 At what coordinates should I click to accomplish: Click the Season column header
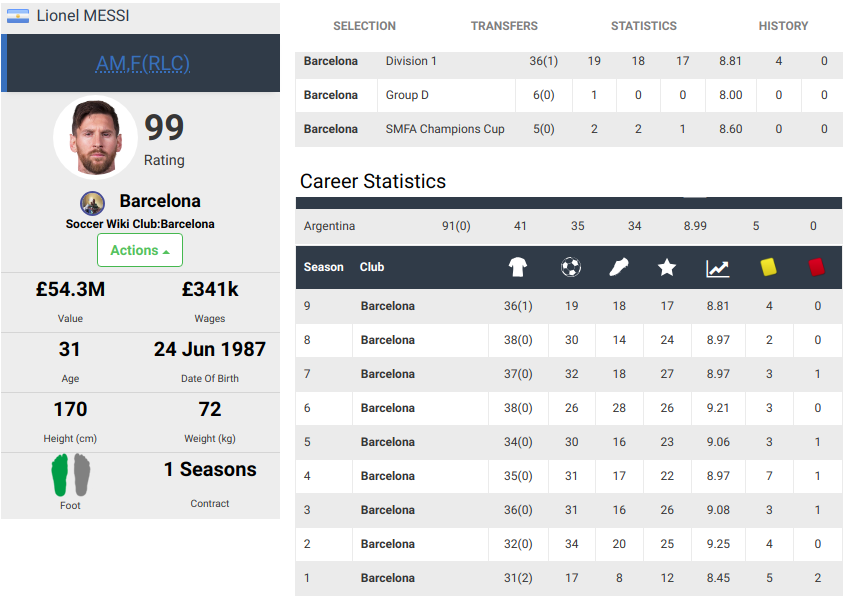[324, 267]
